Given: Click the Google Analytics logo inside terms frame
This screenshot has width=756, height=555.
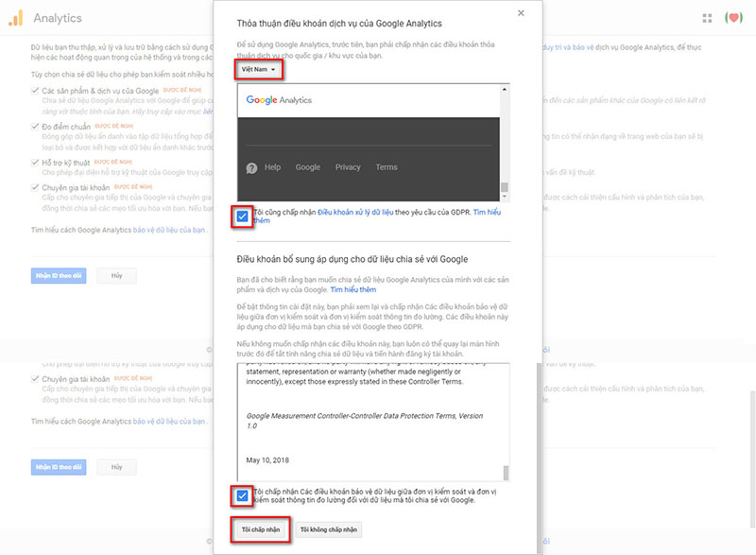Looking at the screenshot, I should pos(279,99).
